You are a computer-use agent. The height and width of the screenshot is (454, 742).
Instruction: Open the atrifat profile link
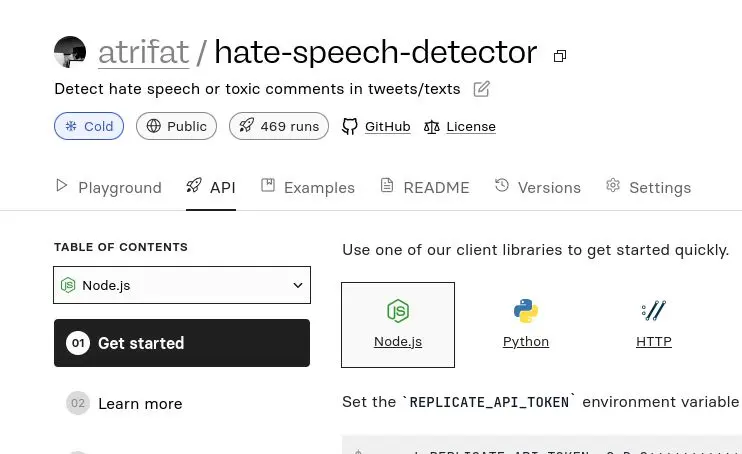tap(143, 52)
